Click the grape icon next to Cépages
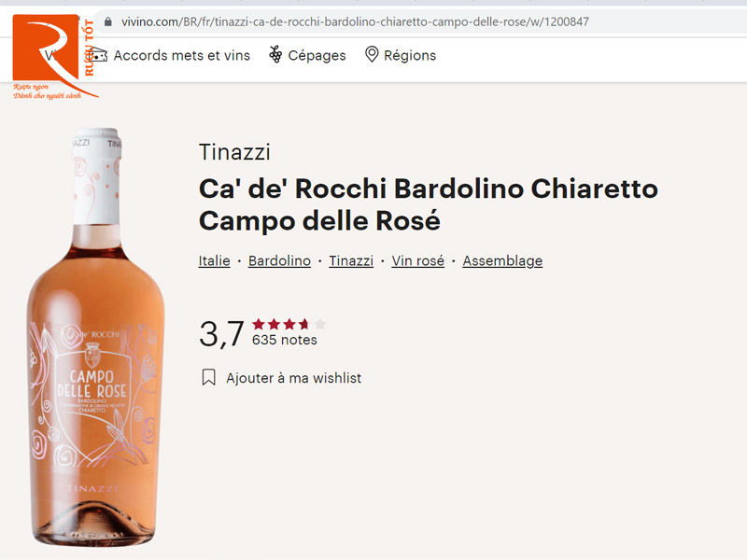Image resolution: width=747 pixels, height=560 pixels. pyautogui.click(x=275, y=56)
